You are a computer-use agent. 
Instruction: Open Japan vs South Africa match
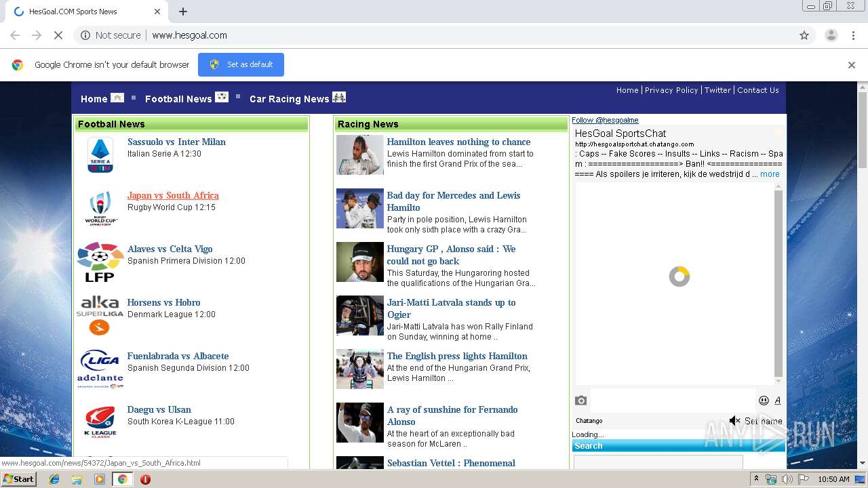173,195
